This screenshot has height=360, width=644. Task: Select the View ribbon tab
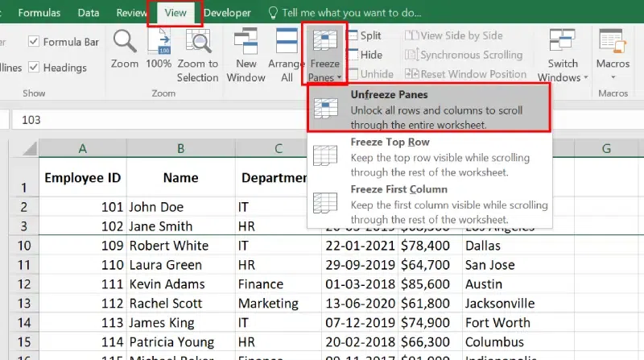pyautogui.click(x=175, y=13)
